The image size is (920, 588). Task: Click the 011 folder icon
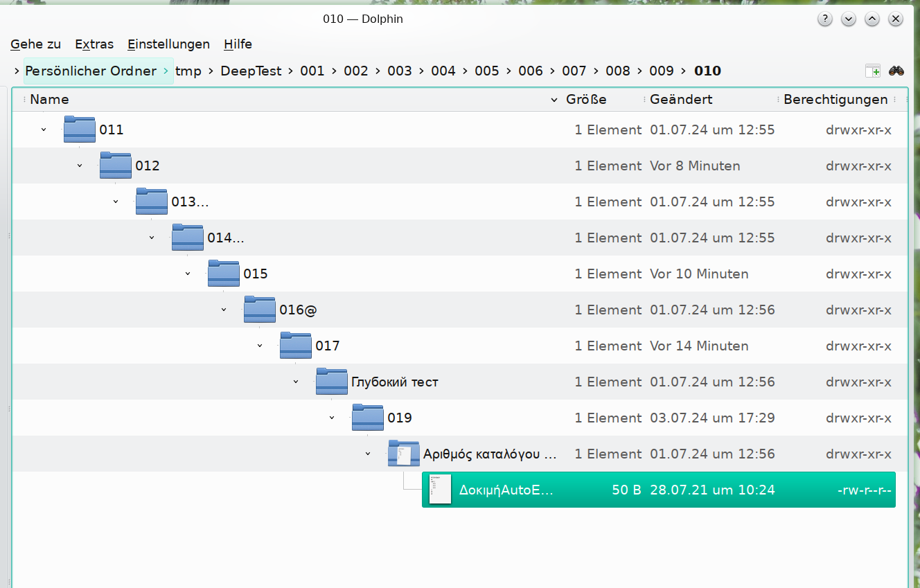coord(80,130)
